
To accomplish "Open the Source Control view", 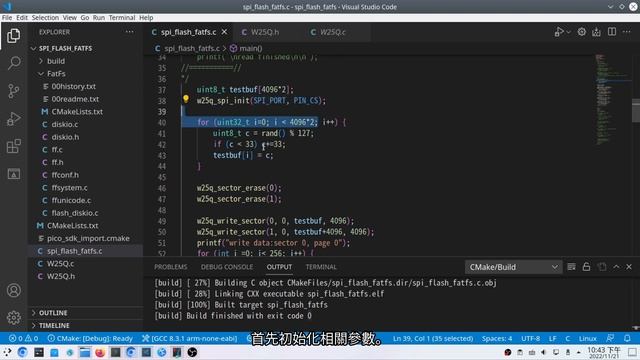I will point(13,91).
